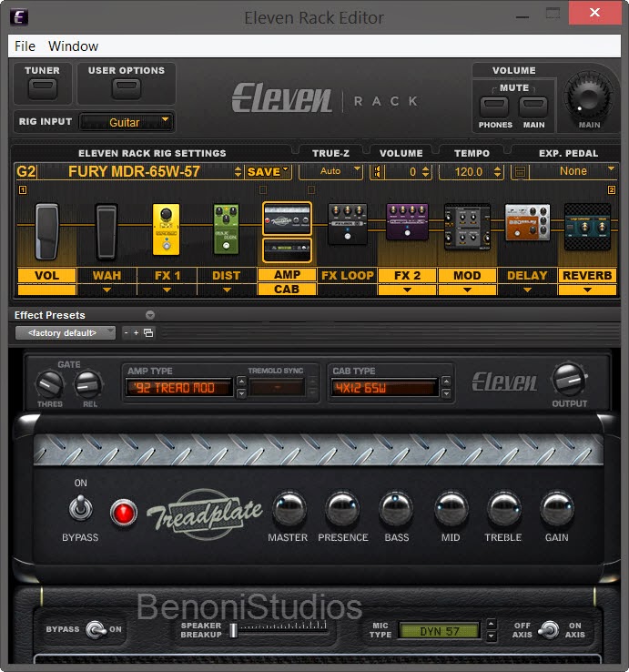Expand the DIST type arrow
The width and height of the screenshot is (629, 672).
click(227, 290)
